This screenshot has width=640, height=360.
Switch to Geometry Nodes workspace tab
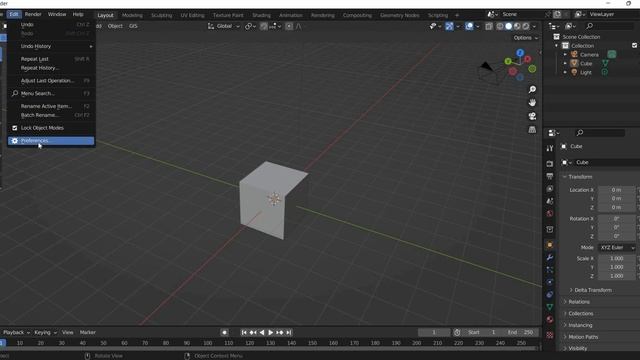pyautogui.click(x=400, y=15)
